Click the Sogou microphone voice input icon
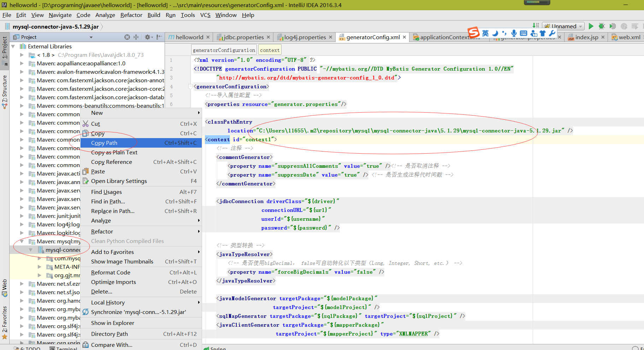Image resolution: width=644 pixels, height=350 pixels. [x=514, y=33]
